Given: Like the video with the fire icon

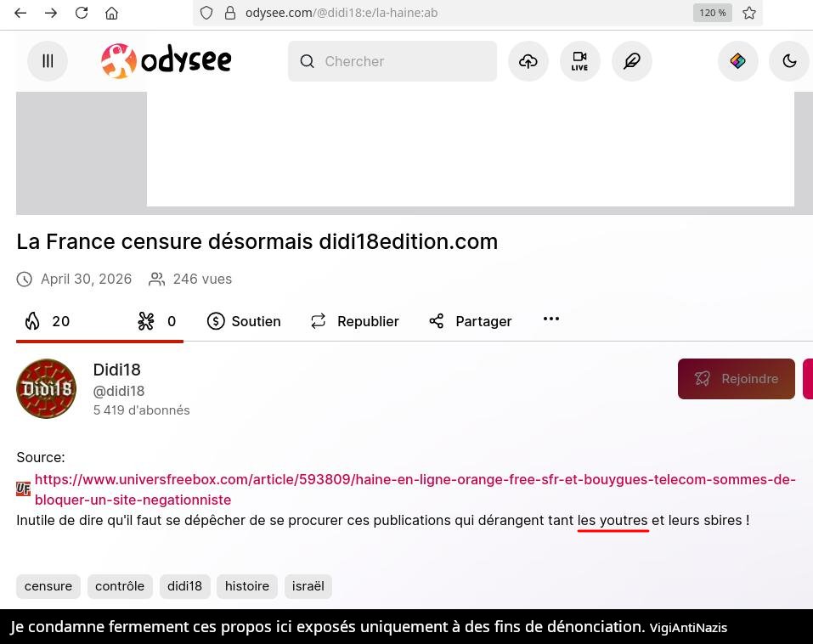Looking at the screenshot, I should [48, 321].
